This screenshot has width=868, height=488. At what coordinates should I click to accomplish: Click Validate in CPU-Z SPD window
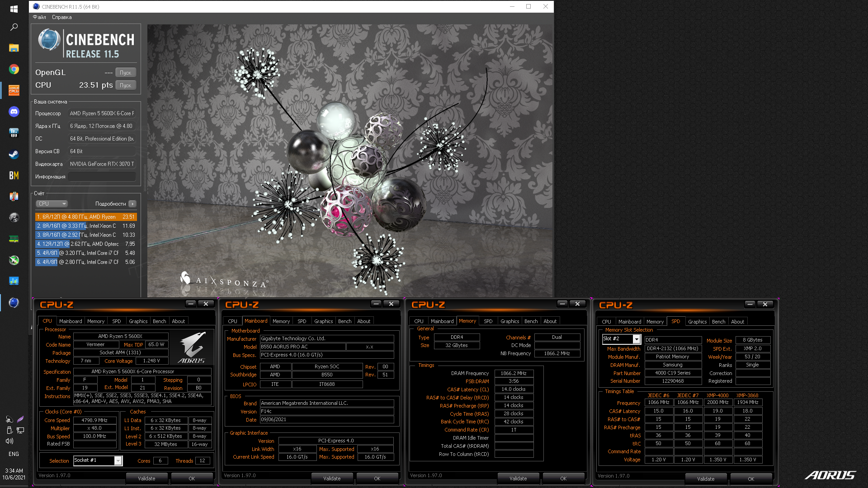click(706, 479)
